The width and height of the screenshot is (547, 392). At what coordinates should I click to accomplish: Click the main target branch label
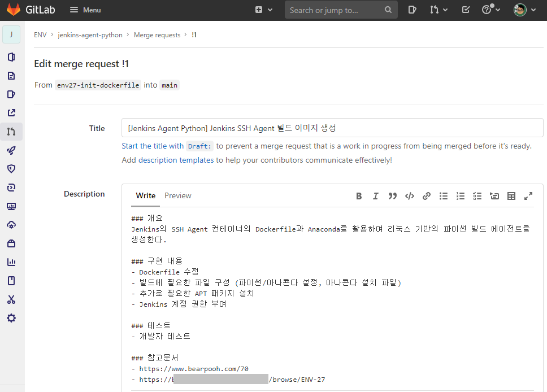pyautogui.click(x=170, y=85)
